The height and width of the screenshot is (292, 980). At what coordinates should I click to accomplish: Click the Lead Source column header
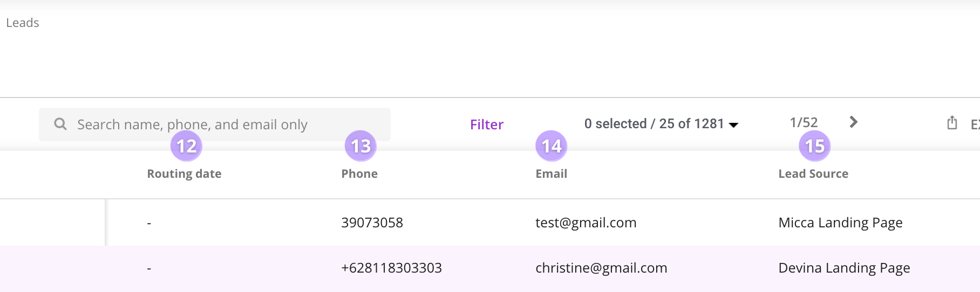click(813, 173)
